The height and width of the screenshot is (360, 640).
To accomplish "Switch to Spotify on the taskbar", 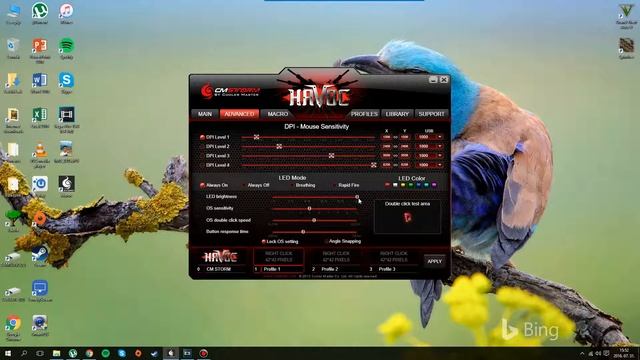I will coord(105,353).
